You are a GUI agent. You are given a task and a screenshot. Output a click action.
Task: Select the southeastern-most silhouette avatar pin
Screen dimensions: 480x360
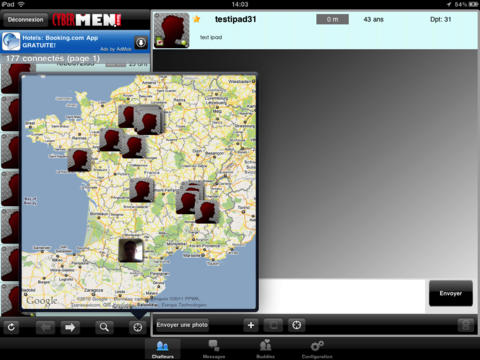[x=207, y=212]
